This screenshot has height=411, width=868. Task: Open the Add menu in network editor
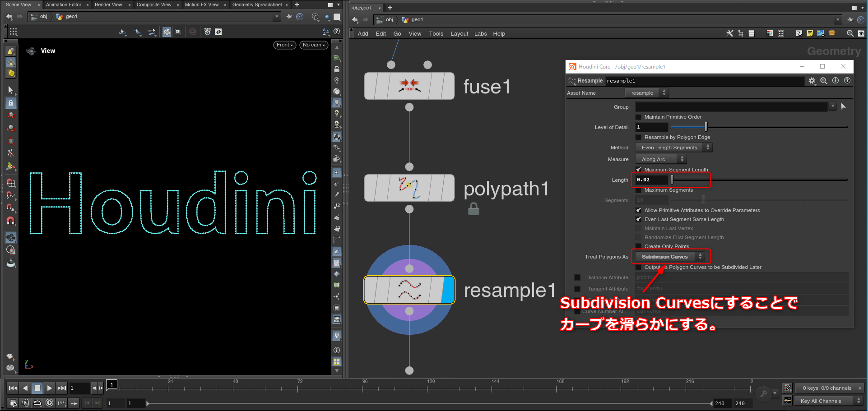click(363, 34)
